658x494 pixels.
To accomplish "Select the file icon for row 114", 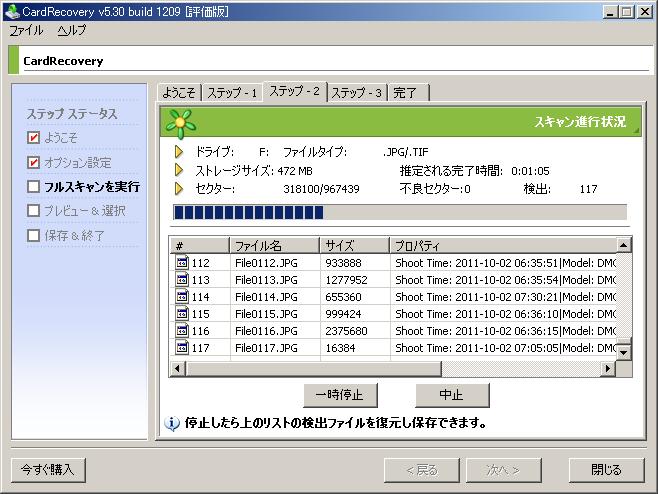I will [x=182, y=296].
